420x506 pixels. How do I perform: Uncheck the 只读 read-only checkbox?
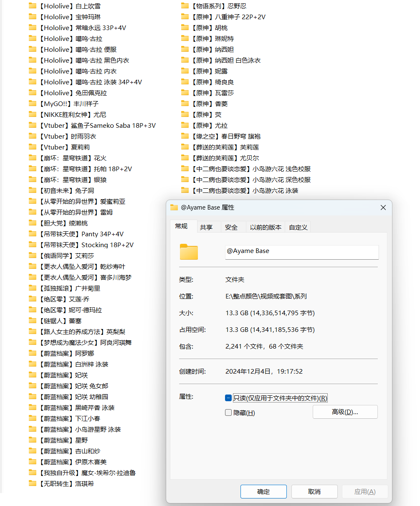point(228,398)
